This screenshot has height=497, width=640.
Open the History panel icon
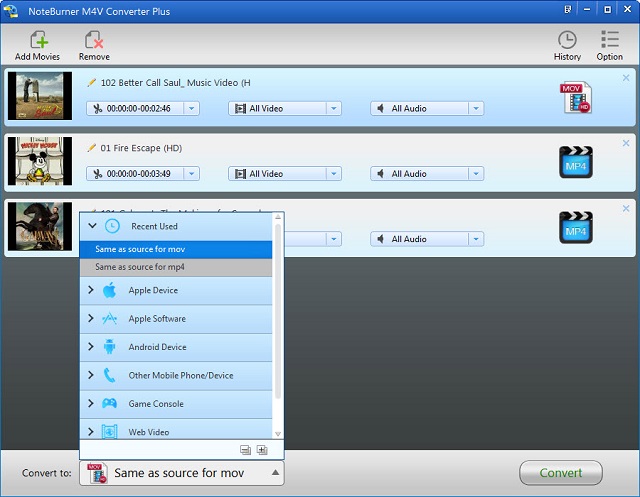[x=567, y=40]
